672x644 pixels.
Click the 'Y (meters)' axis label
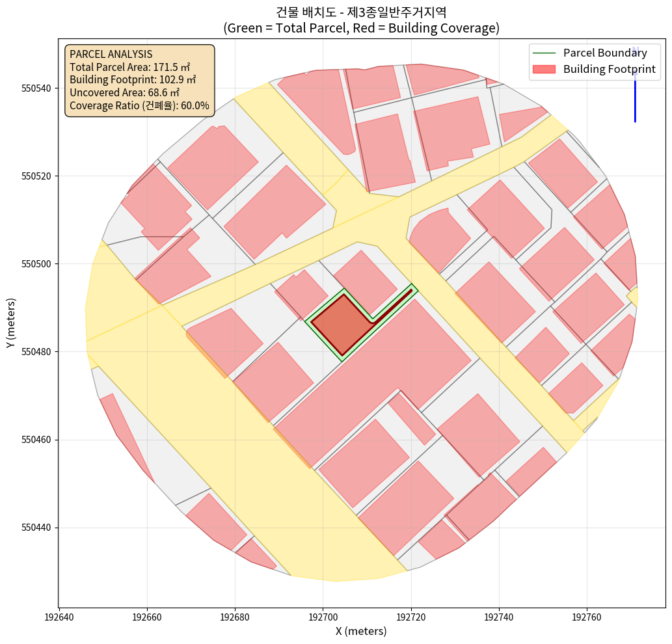point(11,323)
